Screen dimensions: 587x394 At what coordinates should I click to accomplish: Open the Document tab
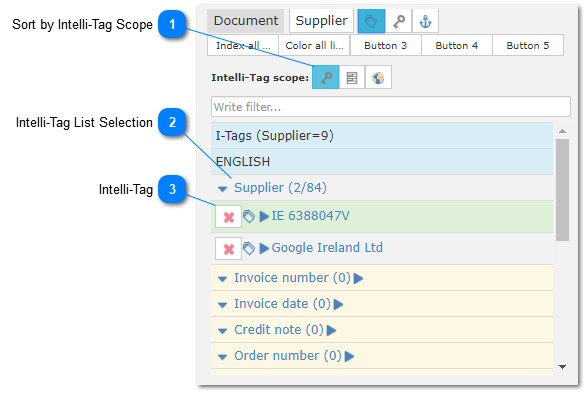[x=246, y=21]
